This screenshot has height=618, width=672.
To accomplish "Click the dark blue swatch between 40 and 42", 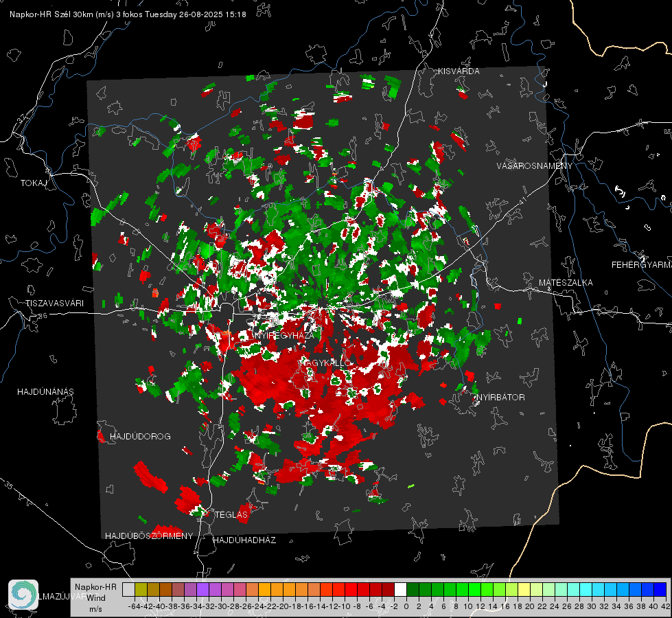I will click(x=660, y=589).
